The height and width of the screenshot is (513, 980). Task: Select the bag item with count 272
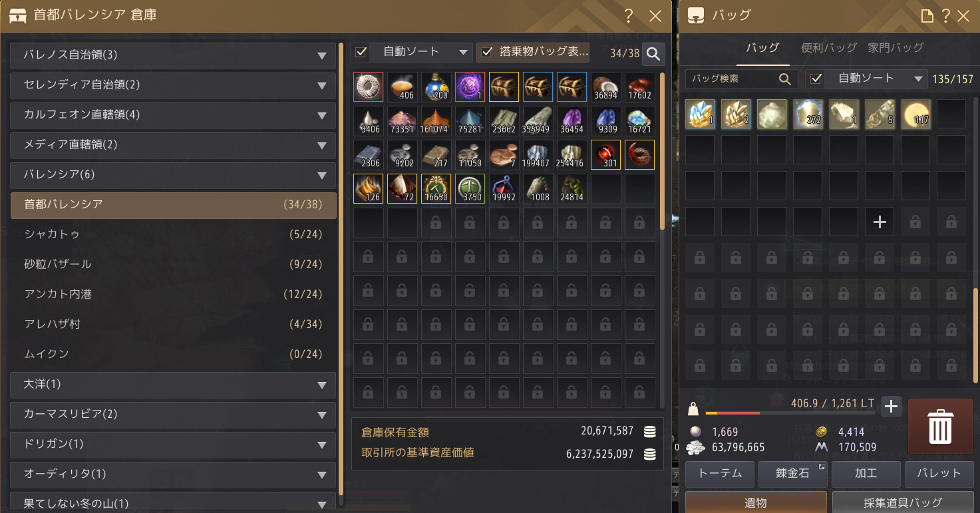coord(808,114)
